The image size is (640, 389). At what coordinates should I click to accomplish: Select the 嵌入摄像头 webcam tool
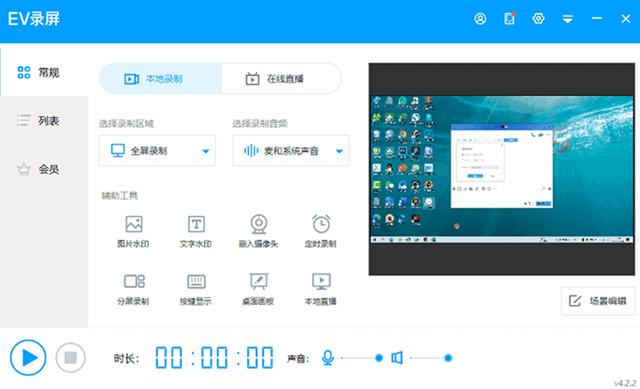[x=258, y=231]
